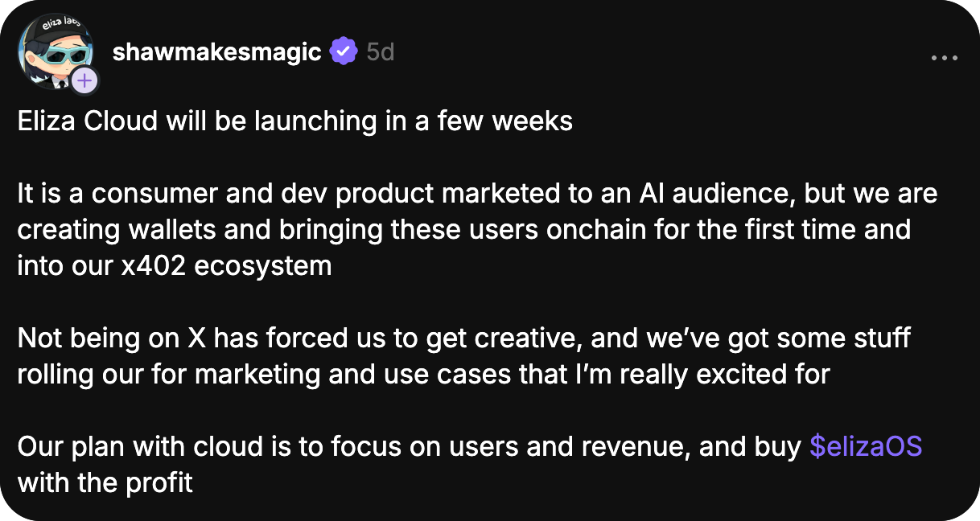The width and height of the screenshot is (980, 521).
Task: Click the line starting "creating wallets and bringing"
Action: coord(463,230)
